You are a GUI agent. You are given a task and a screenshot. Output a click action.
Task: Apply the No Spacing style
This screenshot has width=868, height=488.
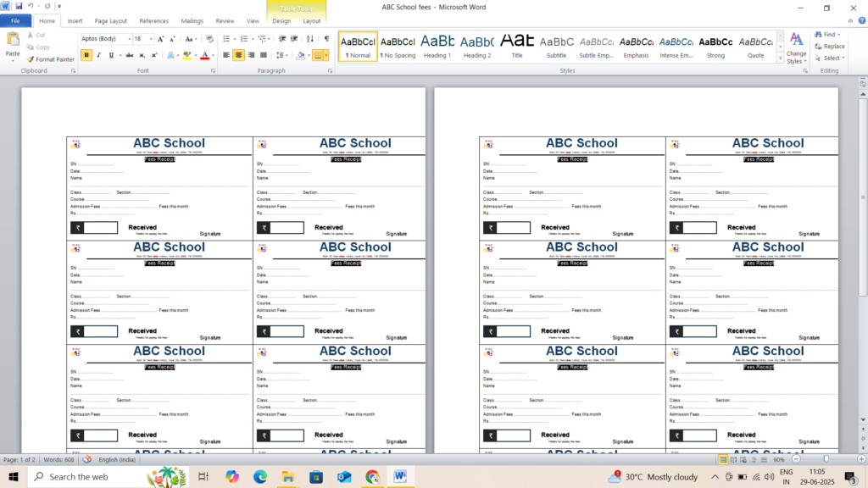coord(398,46)
